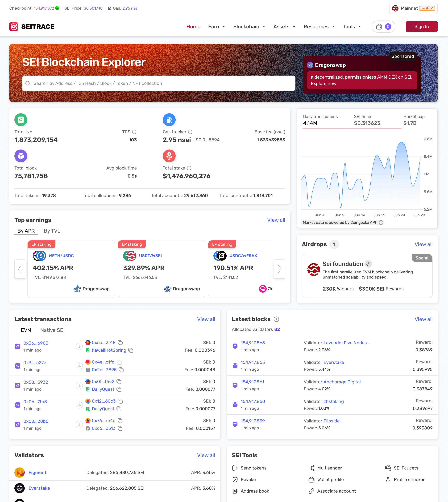
Task: Select the Native SEI transactions tab
Action: click(x=52, y=330)
